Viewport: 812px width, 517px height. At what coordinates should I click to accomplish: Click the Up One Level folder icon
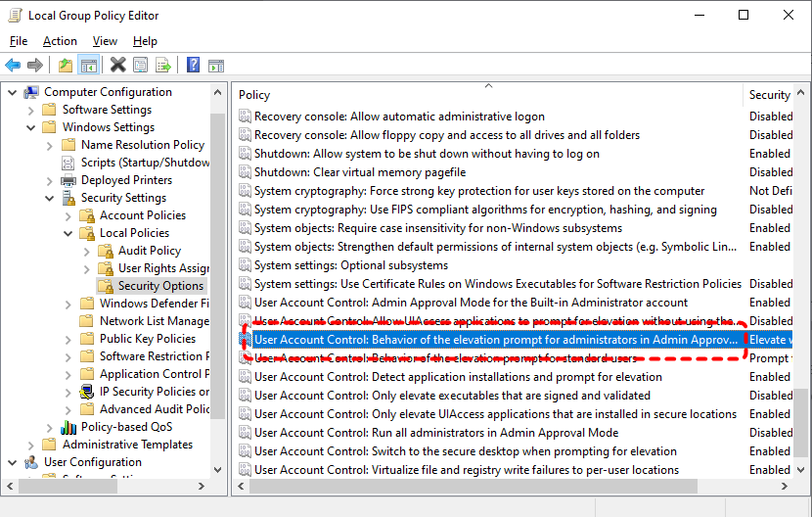point(65,66)
